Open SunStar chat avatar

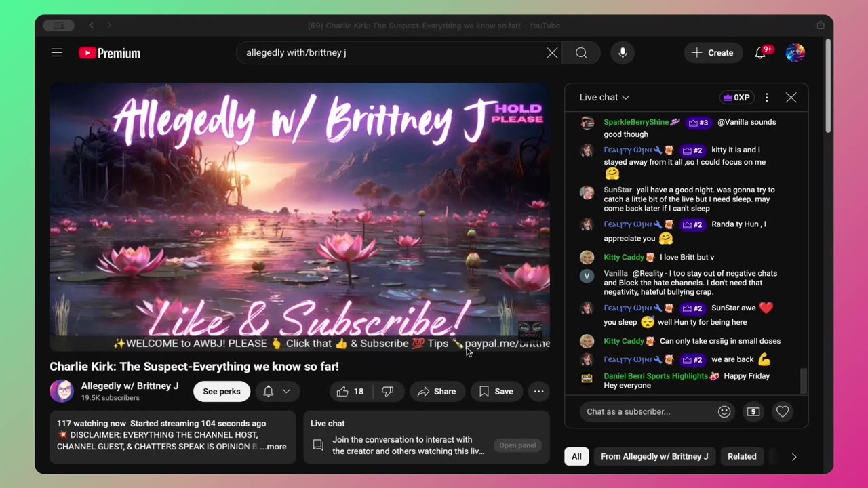587,192
